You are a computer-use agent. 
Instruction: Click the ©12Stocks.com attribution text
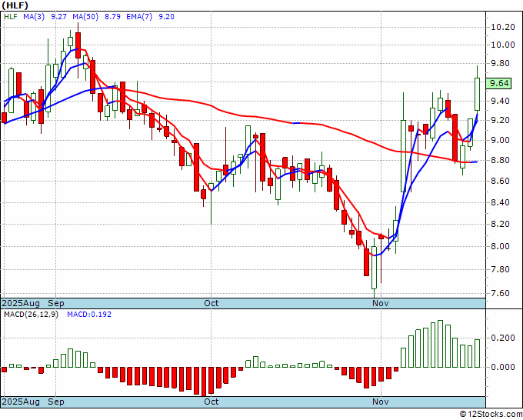(x=491, y=414)
